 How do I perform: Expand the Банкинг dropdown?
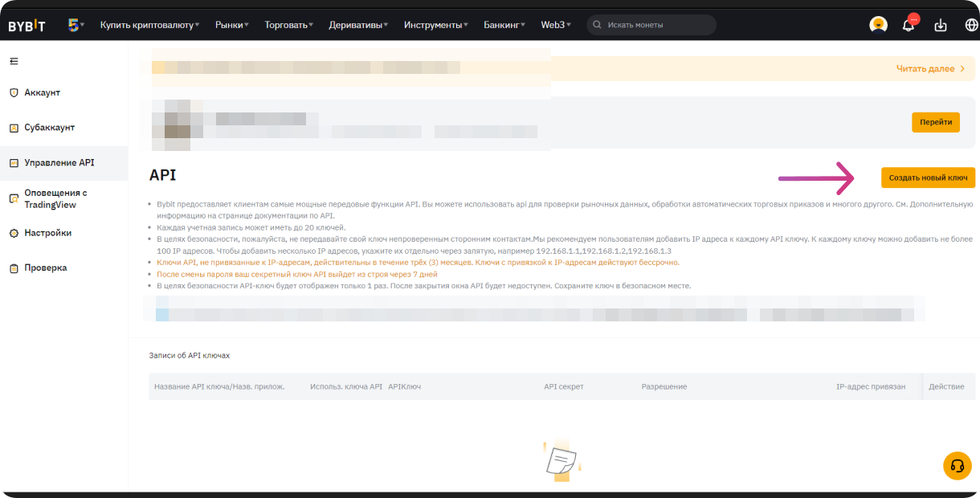[x=504, y=25]
